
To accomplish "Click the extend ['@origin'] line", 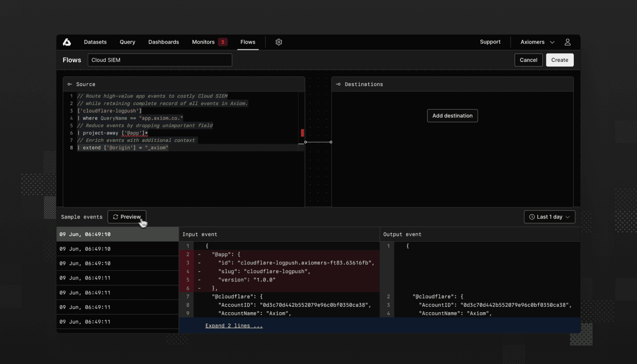I will point(123,147).
